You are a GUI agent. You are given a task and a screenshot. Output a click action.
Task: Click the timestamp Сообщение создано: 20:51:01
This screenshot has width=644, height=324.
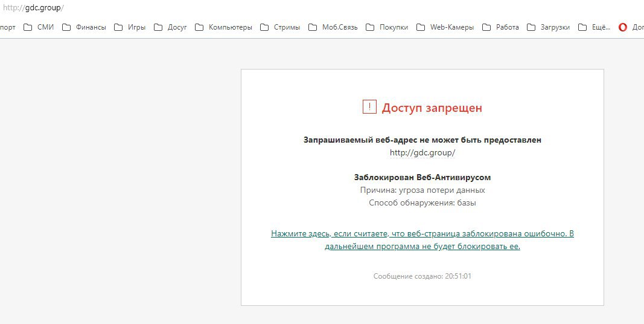coord(422,276)
